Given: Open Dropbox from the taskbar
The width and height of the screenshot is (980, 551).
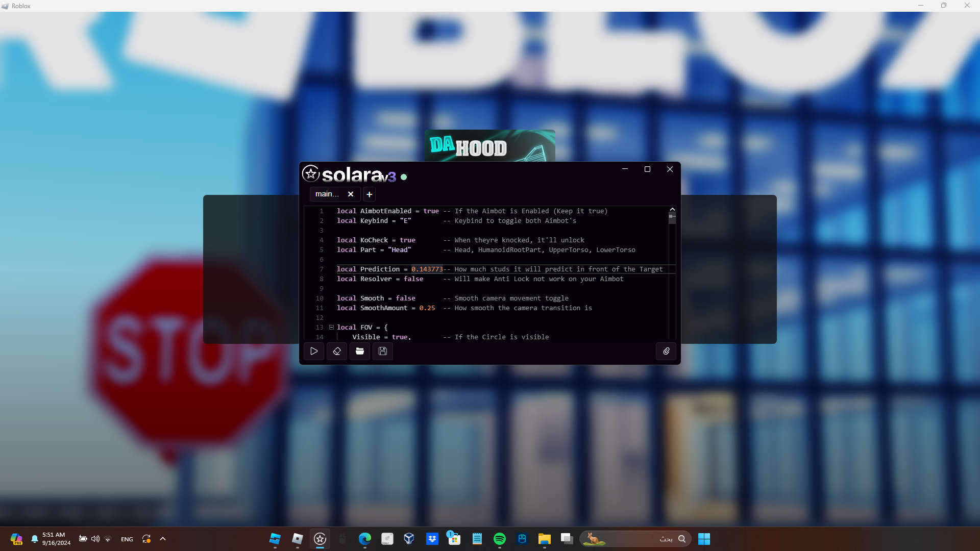Looking at the screenshot, I should (432, 539).
